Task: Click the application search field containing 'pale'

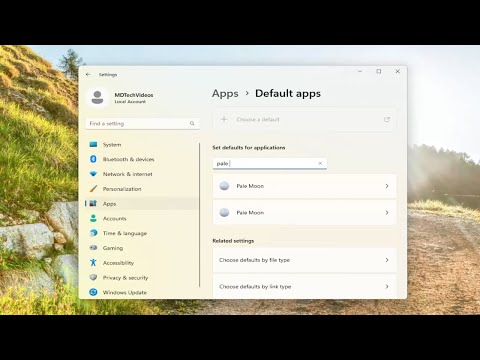Action: 270,163
